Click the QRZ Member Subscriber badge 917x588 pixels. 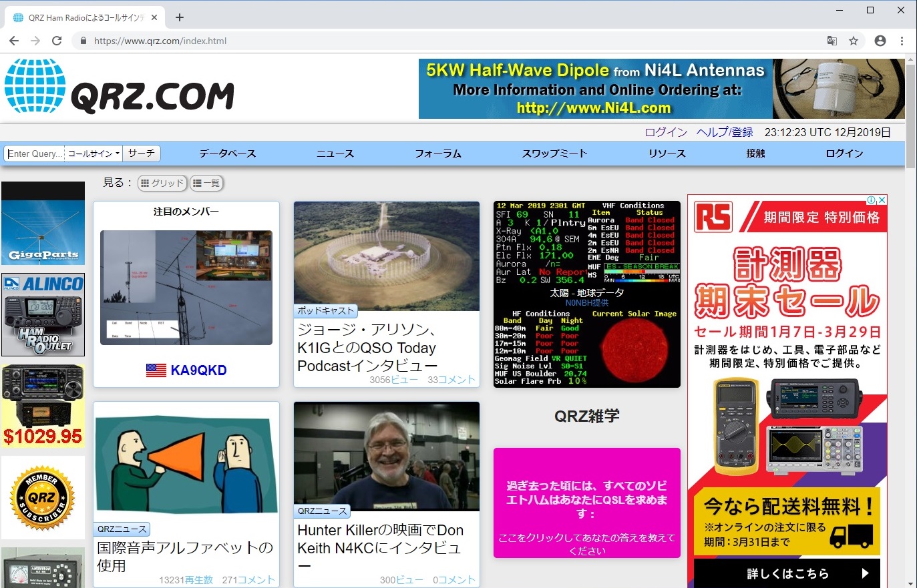tap(43, 497)
